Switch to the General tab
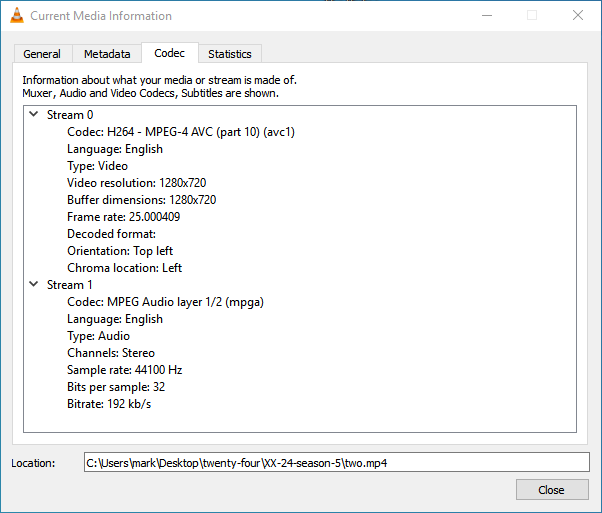The width and height of the screenshot is (602, 513). [42, 54]
